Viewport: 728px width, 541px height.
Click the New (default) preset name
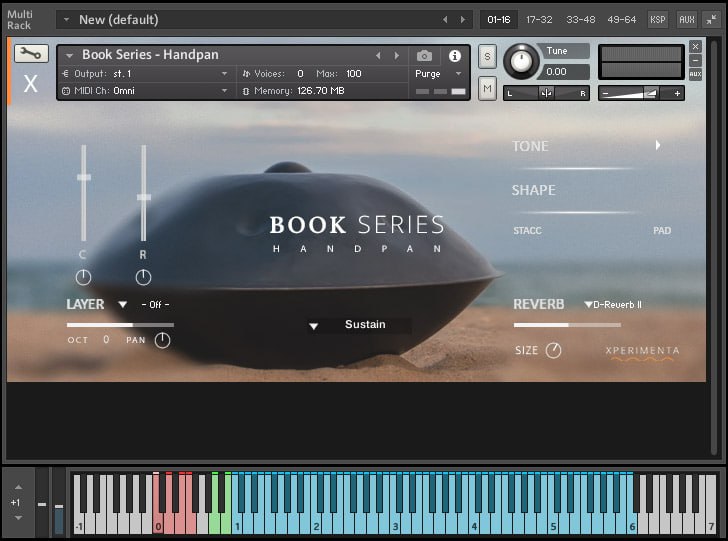(118, 20)
